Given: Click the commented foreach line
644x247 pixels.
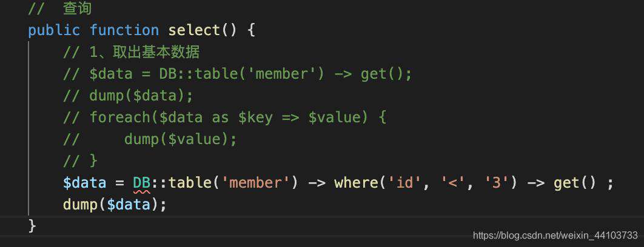Looking at the screenshot, I should point(224,117).
